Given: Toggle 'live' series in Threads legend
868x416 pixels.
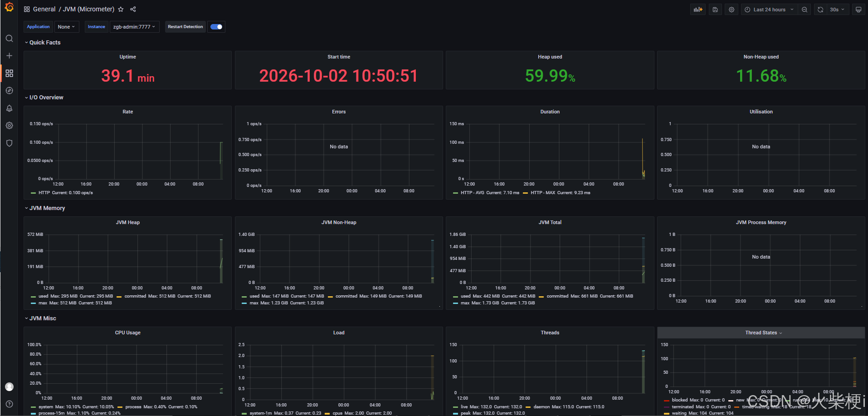Looking at the screenshot, I should click(464, 407).
